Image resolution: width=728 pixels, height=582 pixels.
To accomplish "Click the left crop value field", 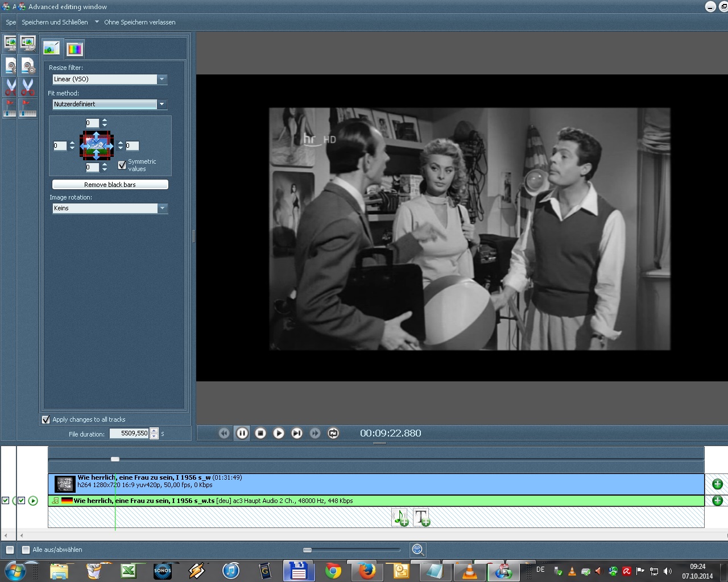I will click(x=60, y=146).
